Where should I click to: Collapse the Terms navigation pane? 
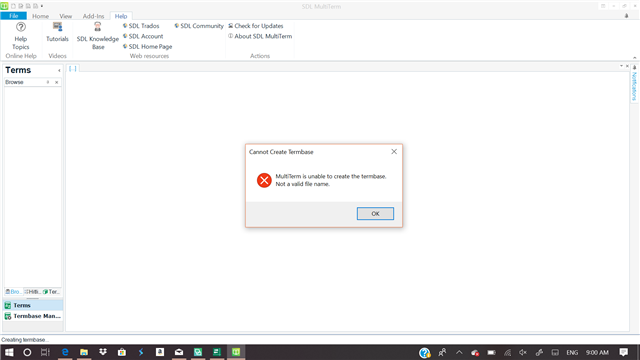coord(59,71)
